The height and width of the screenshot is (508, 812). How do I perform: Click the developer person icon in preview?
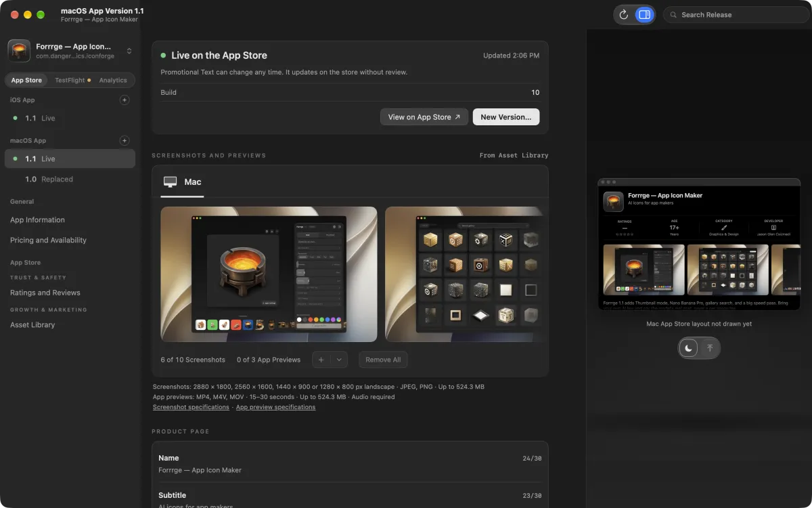[x=773, y=228]
